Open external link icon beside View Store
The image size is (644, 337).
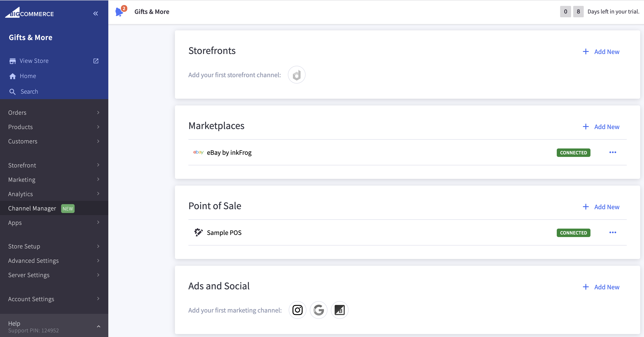96,61
